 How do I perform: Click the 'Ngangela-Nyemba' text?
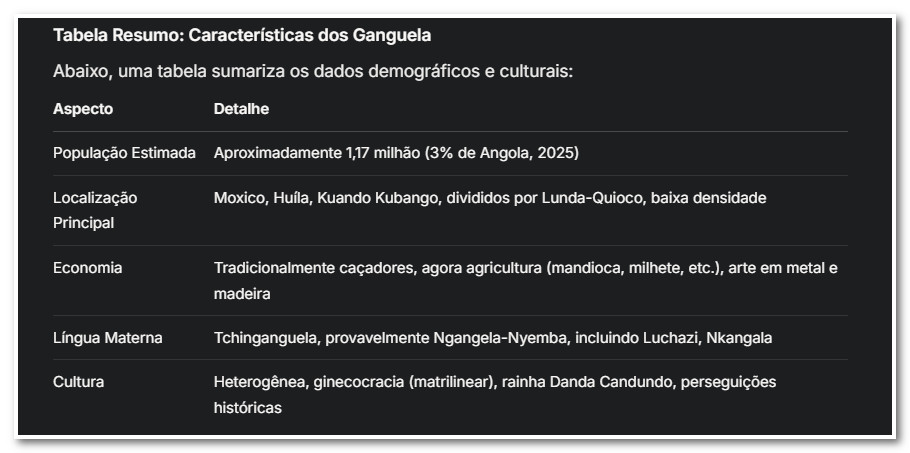tap(491, 338)
